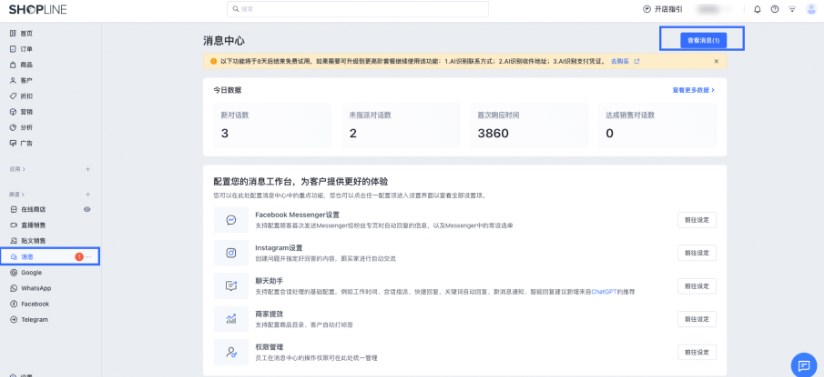This screenshot has width=824, height=377.
Task: Go to 订单 in the sidebar
Action: (x=22, y=49)
